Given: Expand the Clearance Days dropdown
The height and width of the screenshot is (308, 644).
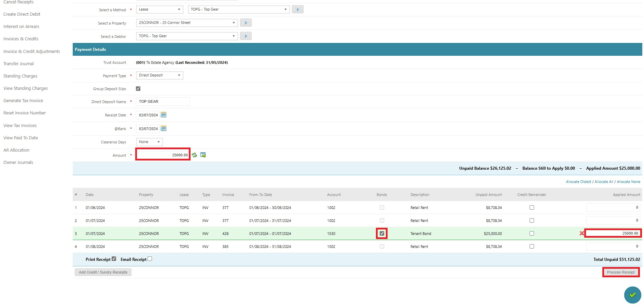Looking at the screenshot, I should point(150,142).
